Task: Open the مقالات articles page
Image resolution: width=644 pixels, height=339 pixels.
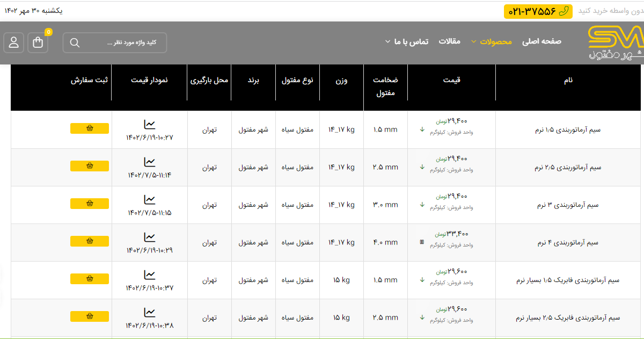Action: (x=450, y=41)
